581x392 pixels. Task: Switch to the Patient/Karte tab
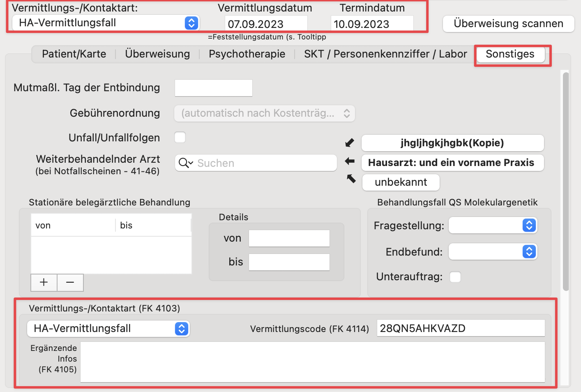click(x=74, y=54)
